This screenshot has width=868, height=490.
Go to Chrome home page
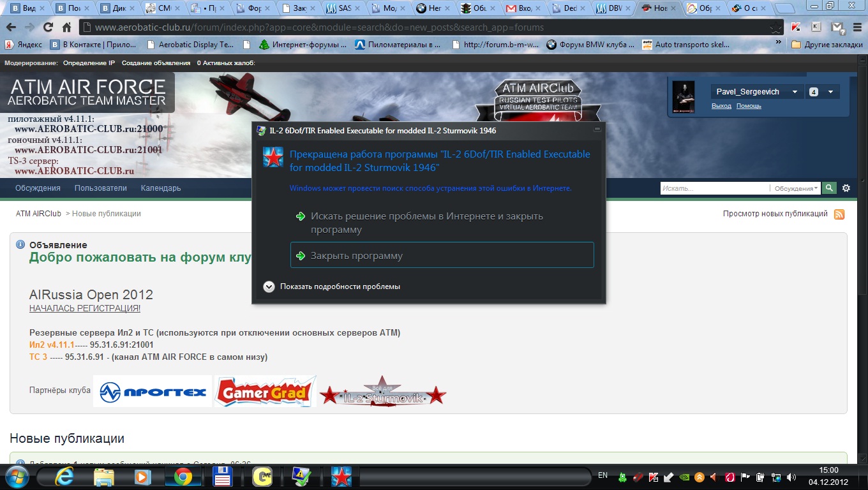(66, 27)
